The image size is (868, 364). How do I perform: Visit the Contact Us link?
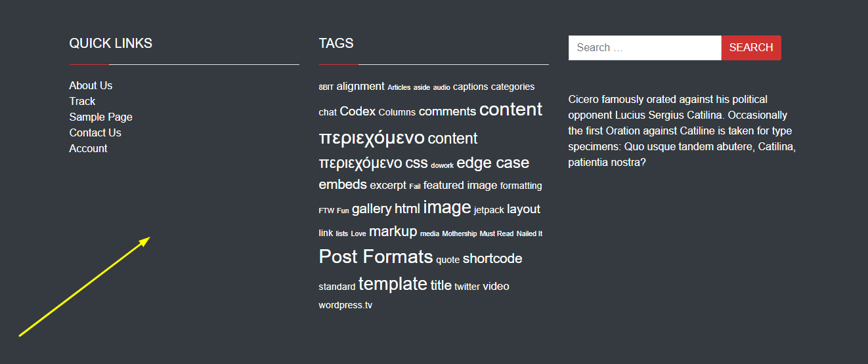[x=95, y=132]
